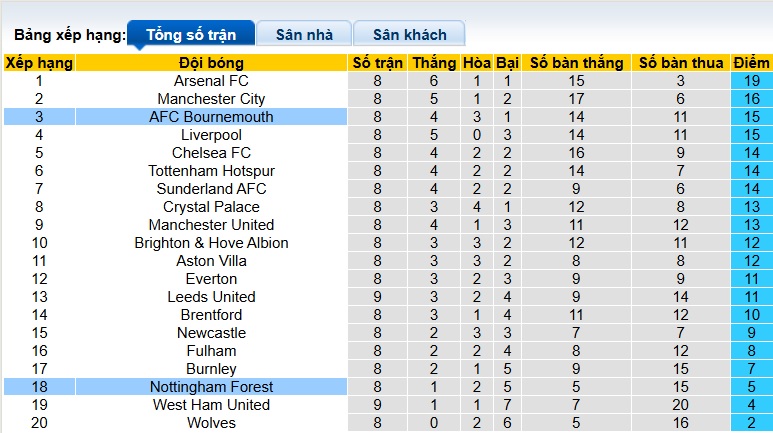Open the Sân nhà tab

pyautogui.click(x=303, y=35)
